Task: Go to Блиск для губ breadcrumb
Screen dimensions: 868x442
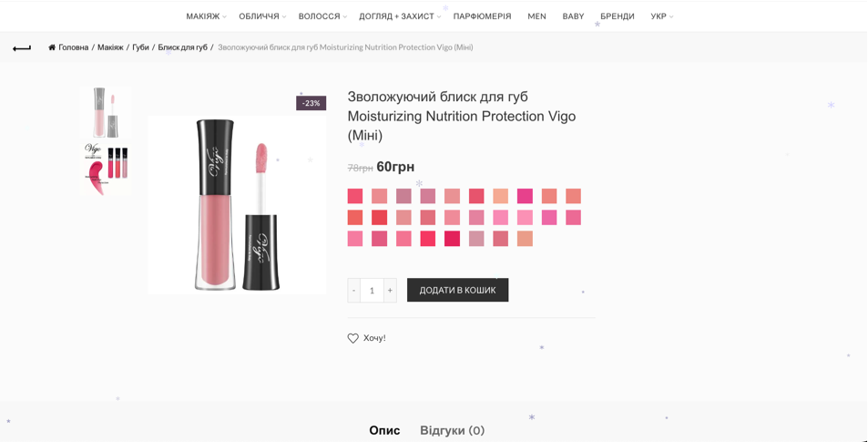Action: [x=183, y=47]
